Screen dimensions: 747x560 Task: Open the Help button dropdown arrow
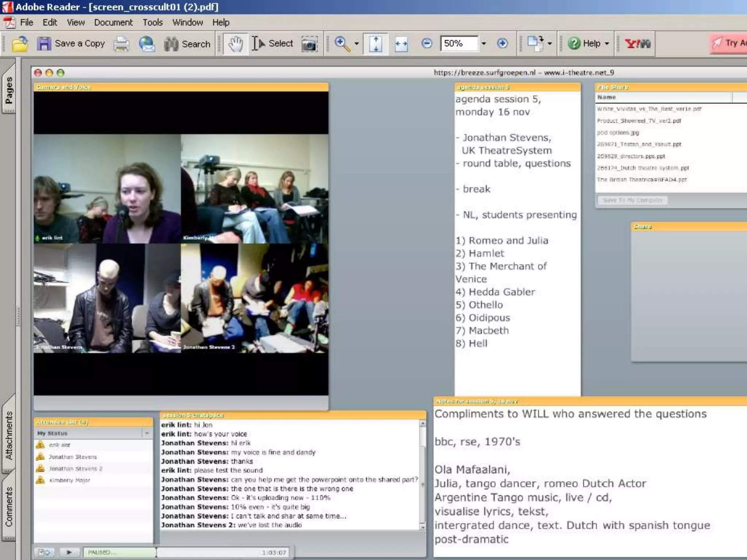coord(607,44)
